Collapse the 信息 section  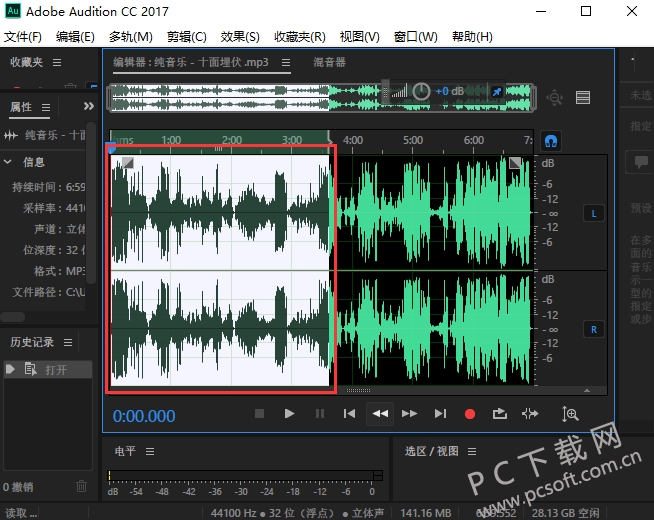tap(9, 162)
